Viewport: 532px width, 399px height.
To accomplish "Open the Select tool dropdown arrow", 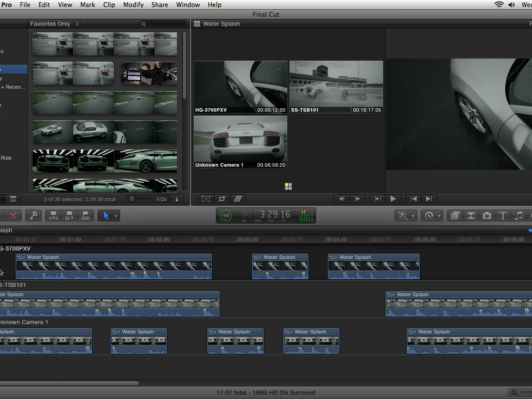I will tap(116, 216).
